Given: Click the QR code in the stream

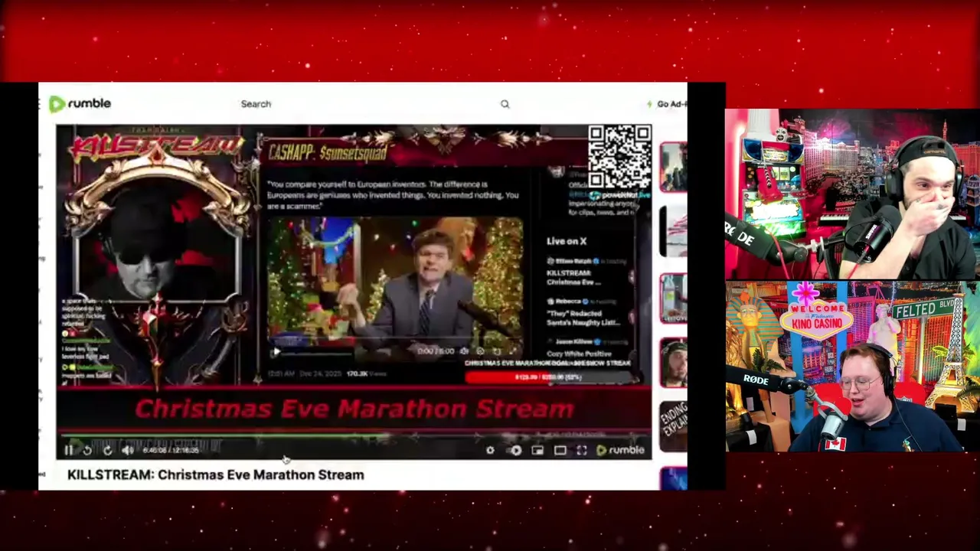Looking at the screenshot, I should [619, 157].
